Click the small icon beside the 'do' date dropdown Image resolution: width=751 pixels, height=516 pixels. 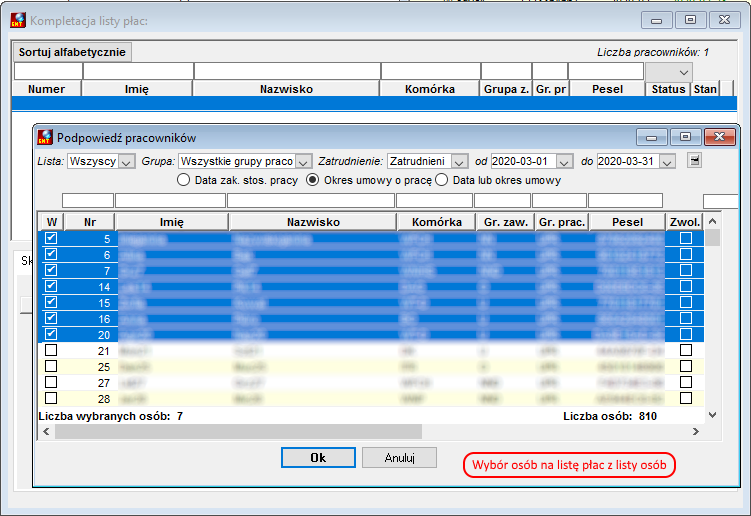(x=694, y=161)
